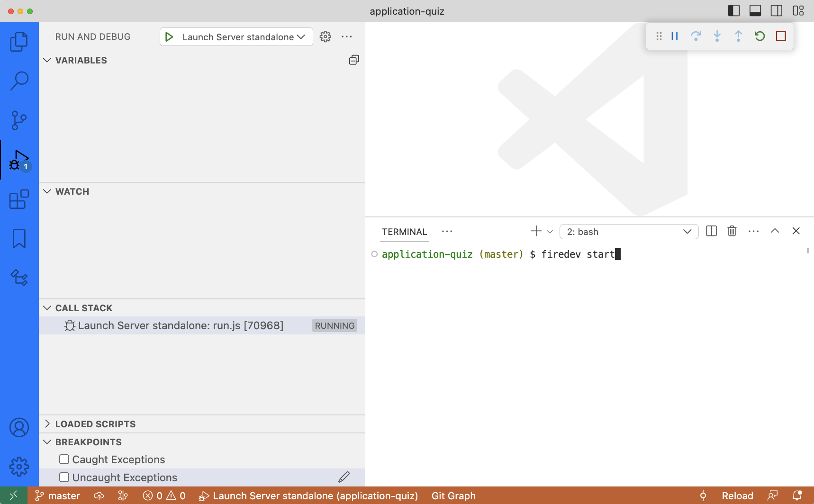Edit condition for Uncaught Exceptions pencil icon
Viewport: 814px width, 504px height.
click(344, 477)
